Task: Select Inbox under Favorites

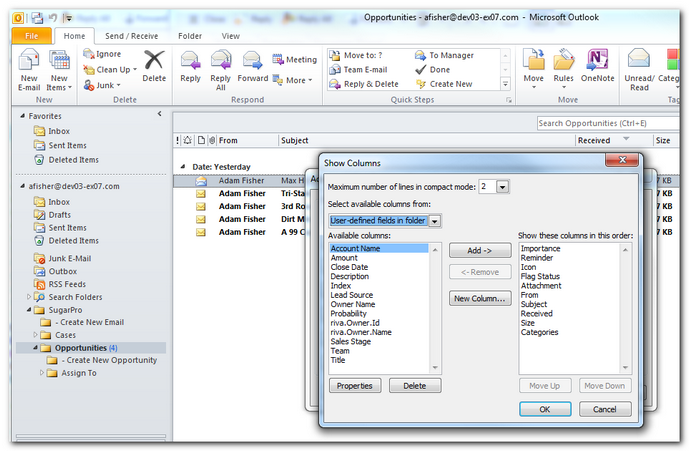Action: (x=59, y=131)
